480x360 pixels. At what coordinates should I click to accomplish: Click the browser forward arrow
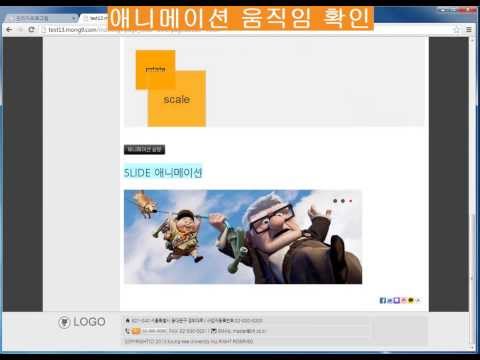[x=20, y=30]
